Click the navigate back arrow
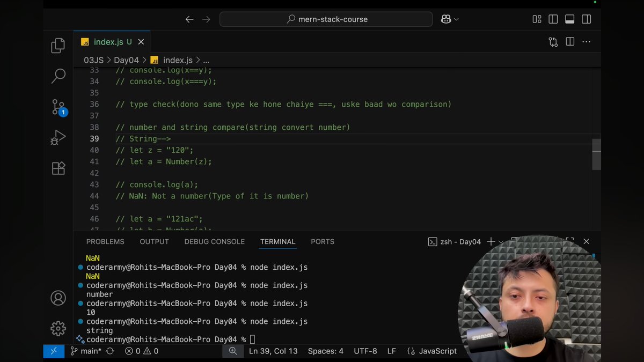644x362 pixels. tap(189, 19)
